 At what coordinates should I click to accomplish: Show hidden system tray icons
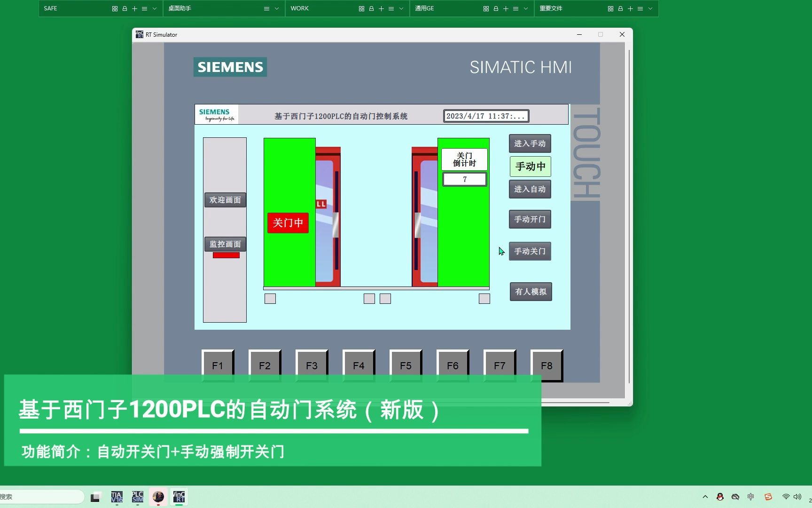[705, 497]
